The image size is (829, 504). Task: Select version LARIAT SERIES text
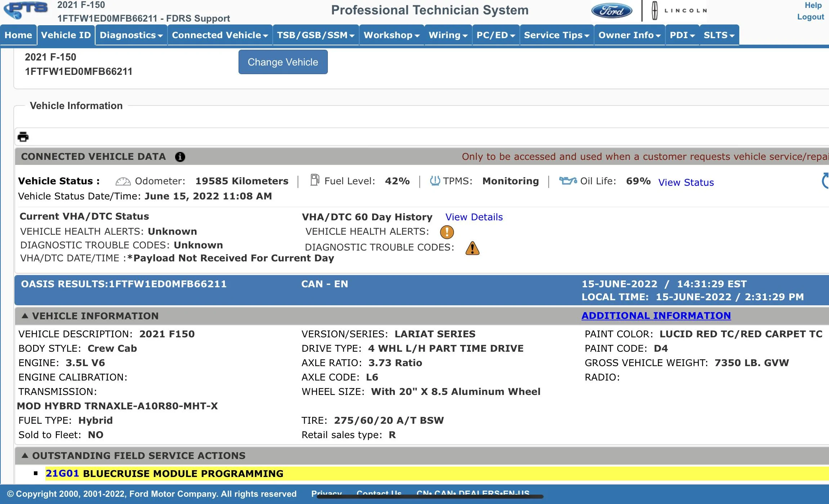(x=435, y=334)
